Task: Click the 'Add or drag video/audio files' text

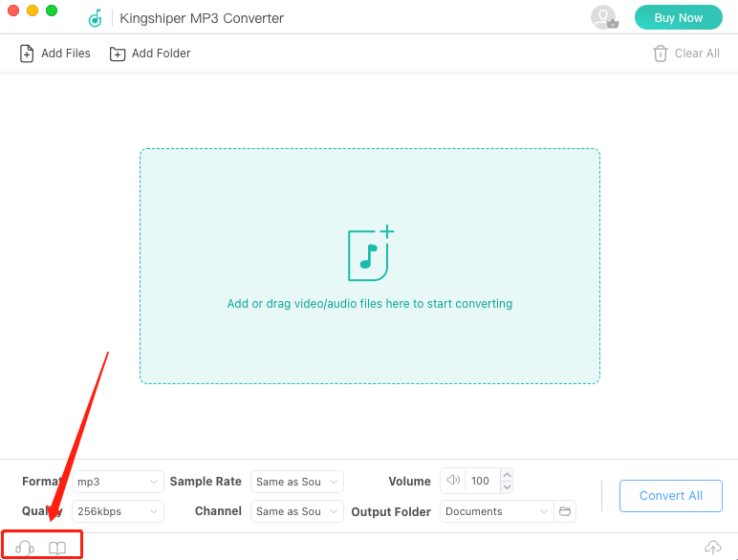Action: (369, 304)
